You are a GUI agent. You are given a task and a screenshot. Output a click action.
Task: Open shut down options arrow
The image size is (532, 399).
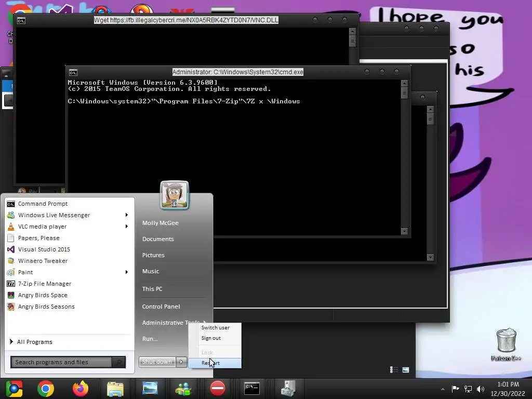click(181, 362)
